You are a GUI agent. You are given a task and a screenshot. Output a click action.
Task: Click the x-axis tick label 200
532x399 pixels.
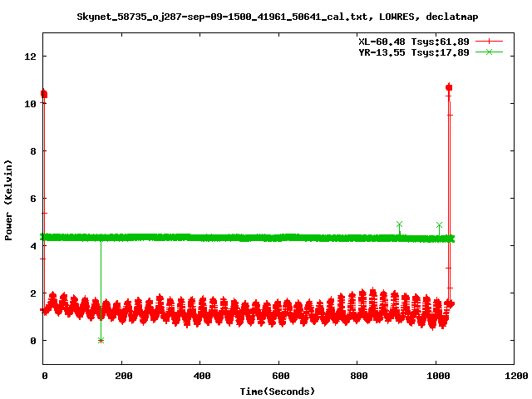pos(124,376)
